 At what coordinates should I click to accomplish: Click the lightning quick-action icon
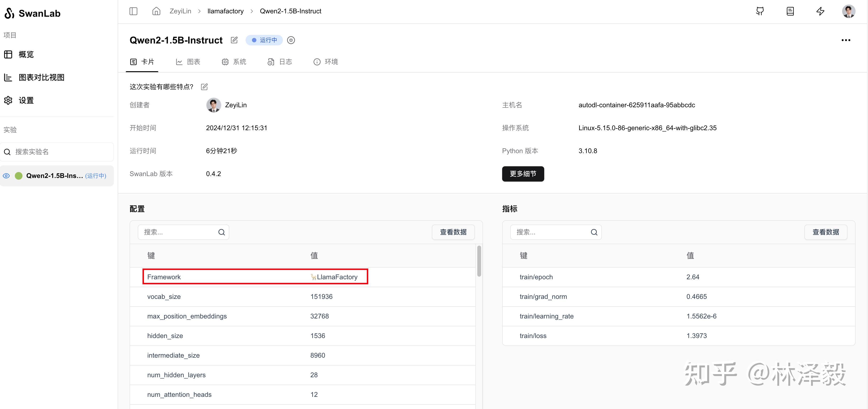[x=820, y=11]
